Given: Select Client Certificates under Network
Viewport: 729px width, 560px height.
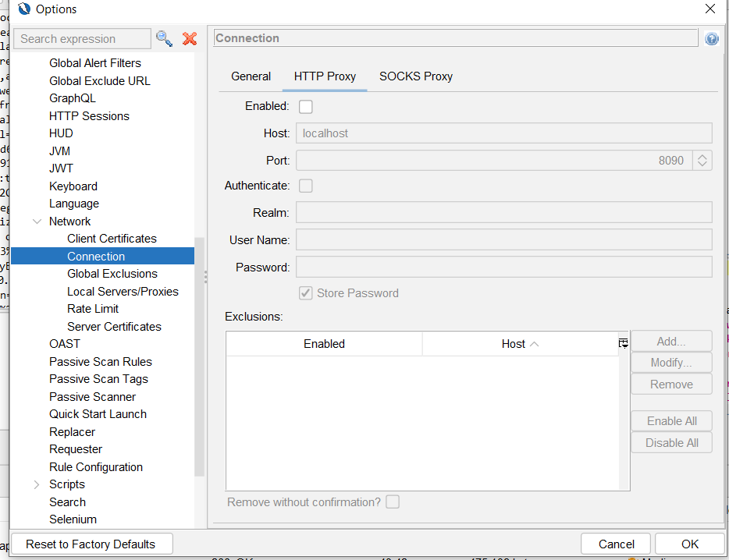Looking at the screenshot, I should 112,239.
